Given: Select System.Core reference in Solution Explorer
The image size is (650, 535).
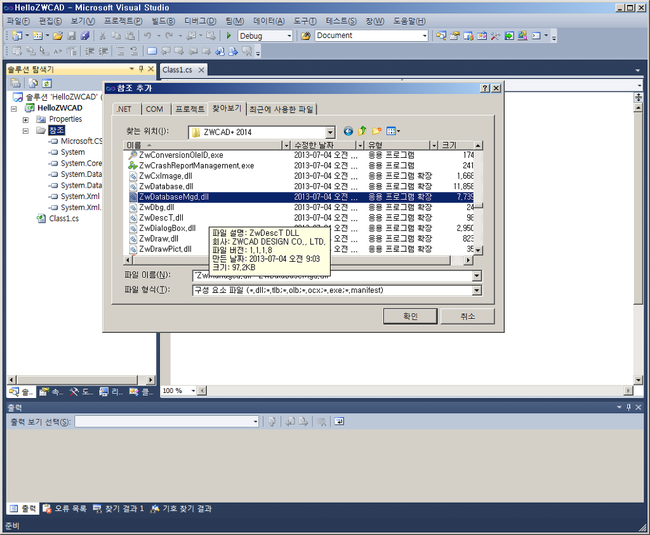Looking at the screenshot, I should pyautogui.click(x=81, y=163).
